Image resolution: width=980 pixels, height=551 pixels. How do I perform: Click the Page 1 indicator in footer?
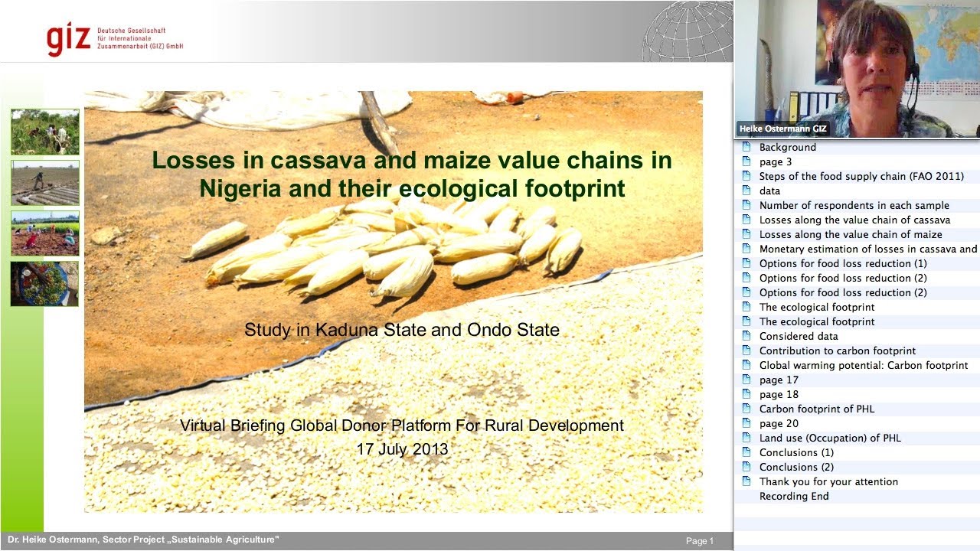(x=700, y=541)
